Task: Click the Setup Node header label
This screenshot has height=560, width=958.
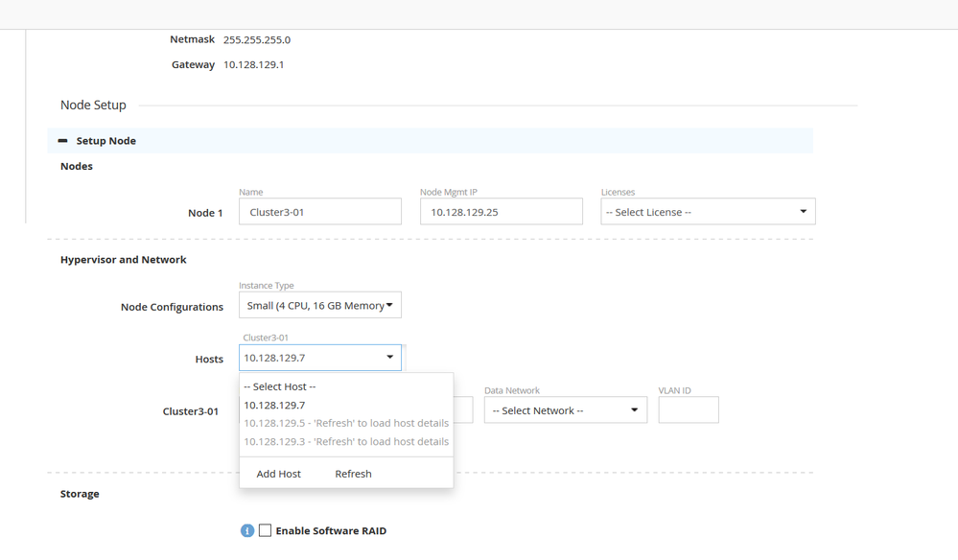Action: click(106, 141)
